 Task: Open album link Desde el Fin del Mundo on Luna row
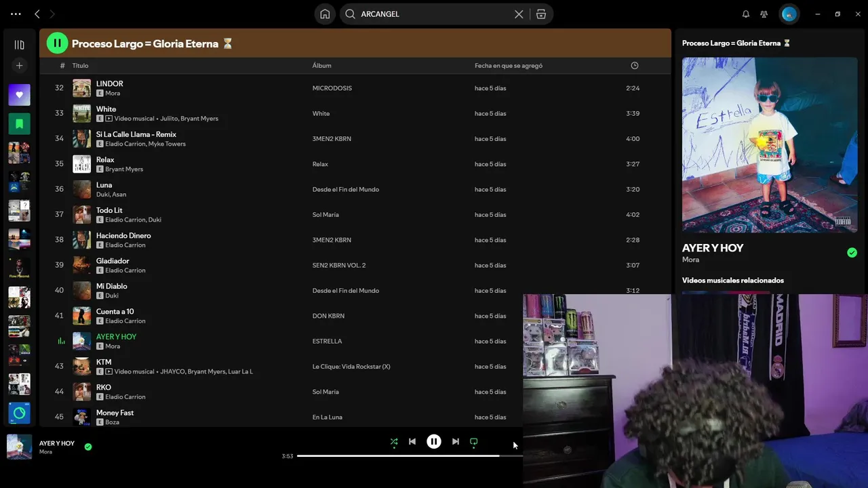pos(346,189)
